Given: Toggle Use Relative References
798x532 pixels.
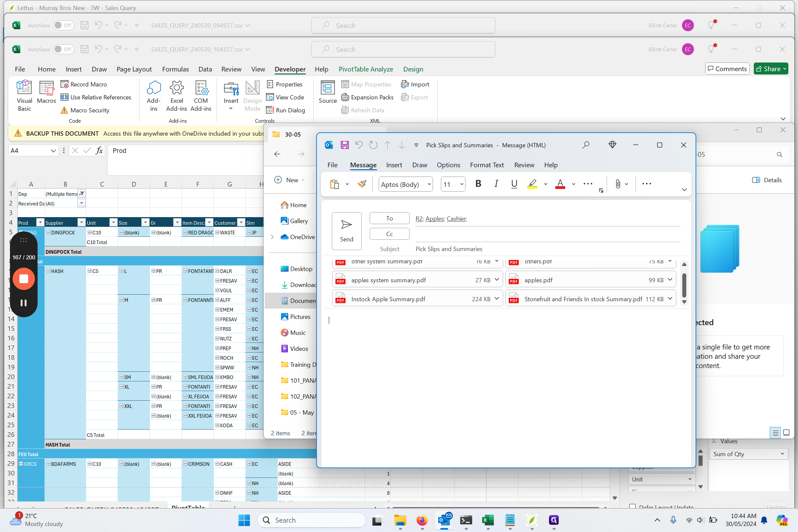Looking at the screenshot, I should point(96,97).
